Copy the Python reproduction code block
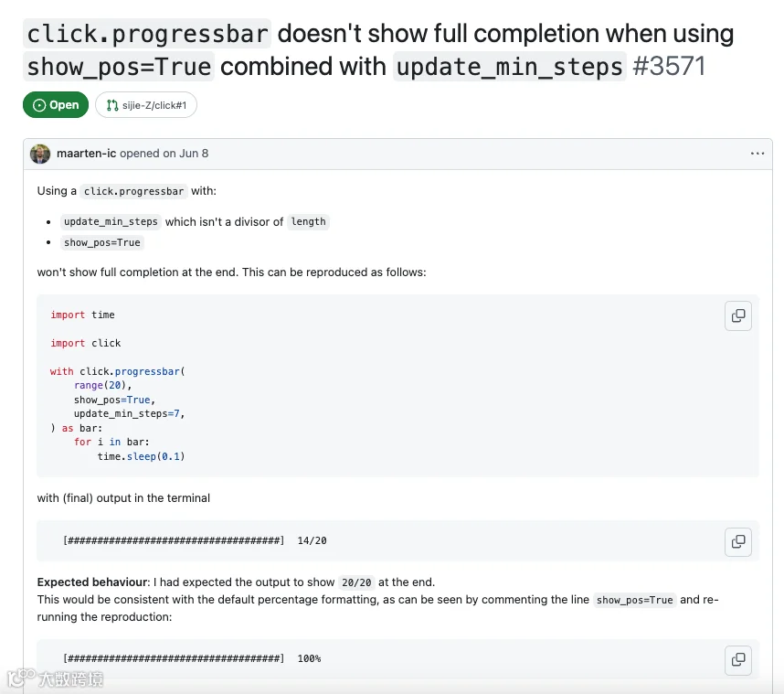Image resolution: width=784 pixels, height=694 pixels. pyautogui.click(x=738, y=315)
